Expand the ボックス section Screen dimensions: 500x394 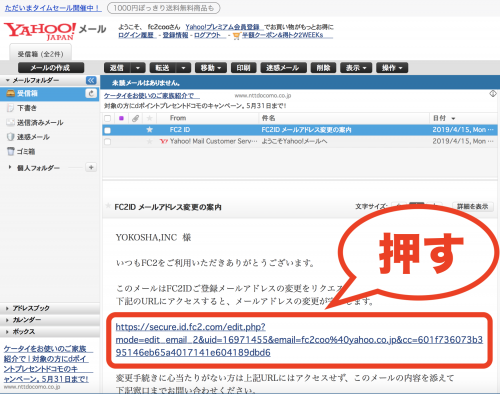7,332
